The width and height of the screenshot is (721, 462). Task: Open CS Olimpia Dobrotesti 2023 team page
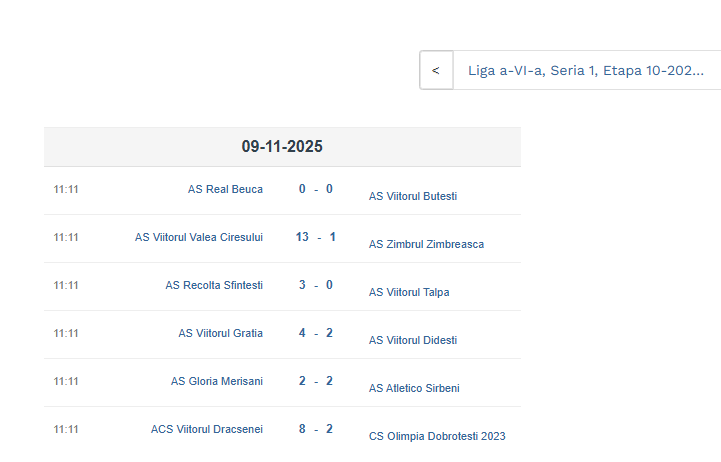[x=437, y=436]
